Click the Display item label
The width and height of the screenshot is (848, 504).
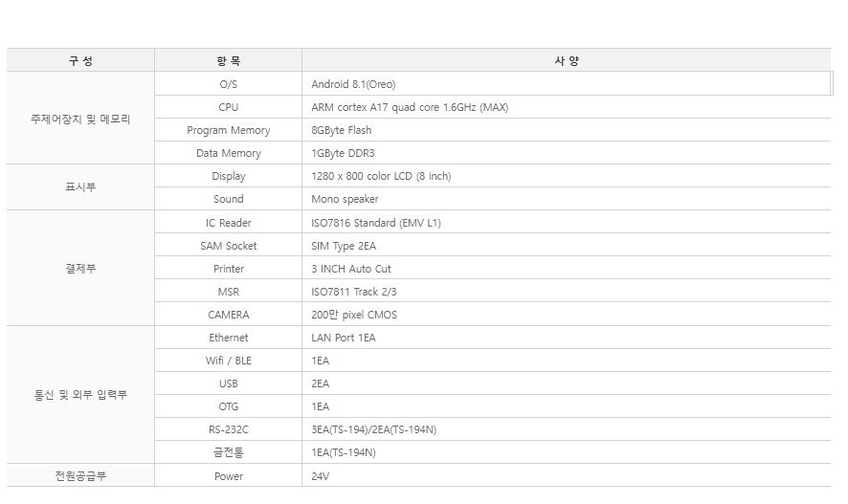(x=228, y=176)
